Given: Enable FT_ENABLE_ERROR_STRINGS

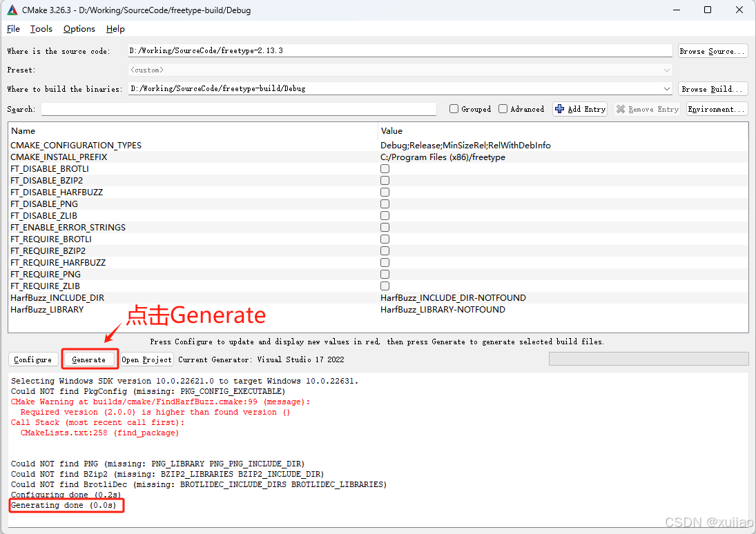Looking at the screenshot, I should pos(385,227).
